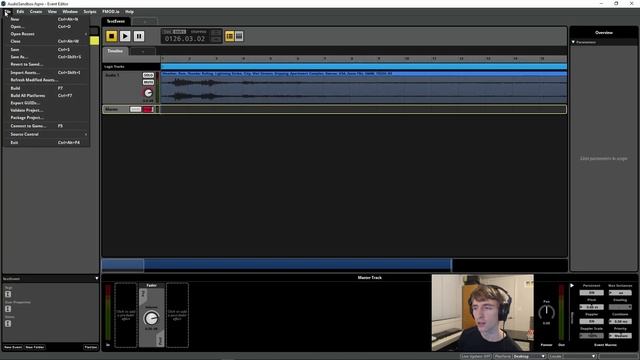Viewport: 640px width, 360px height.
Task: Open the Priority dropdown
Action: pyautogui.click(x=620, y=336)
